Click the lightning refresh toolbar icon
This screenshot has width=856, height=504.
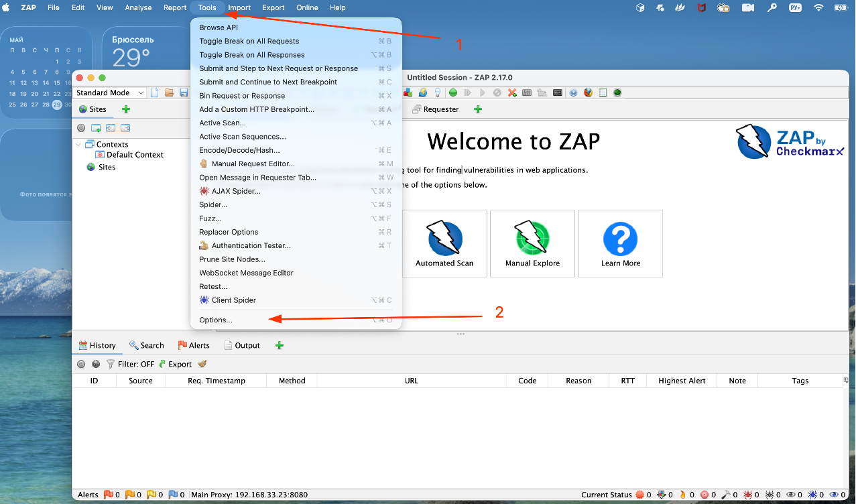423,92
